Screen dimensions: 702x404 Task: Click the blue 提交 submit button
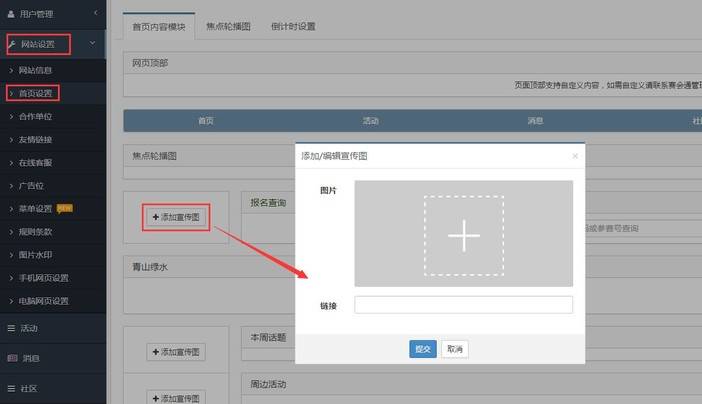423,349
